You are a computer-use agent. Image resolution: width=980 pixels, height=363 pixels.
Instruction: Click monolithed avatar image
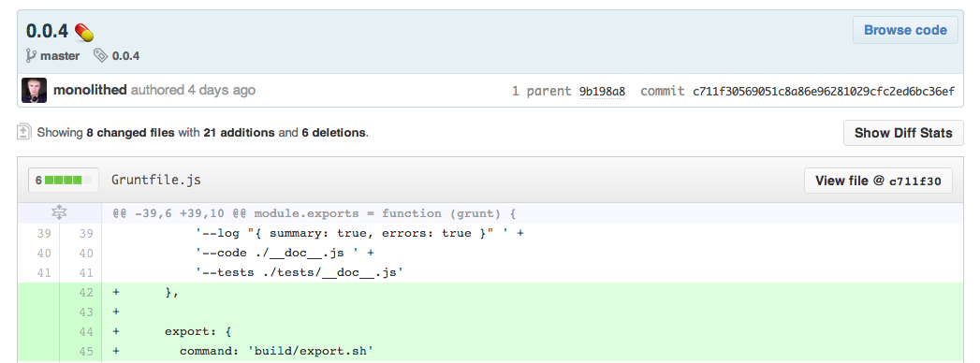(x=34, y=91)
